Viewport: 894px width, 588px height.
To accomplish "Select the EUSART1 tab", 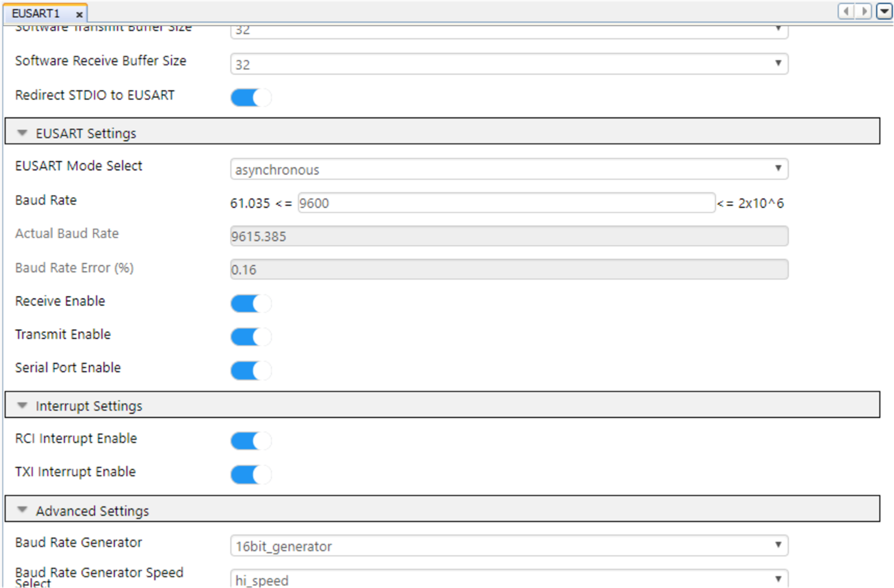I will tap(36, 13).
